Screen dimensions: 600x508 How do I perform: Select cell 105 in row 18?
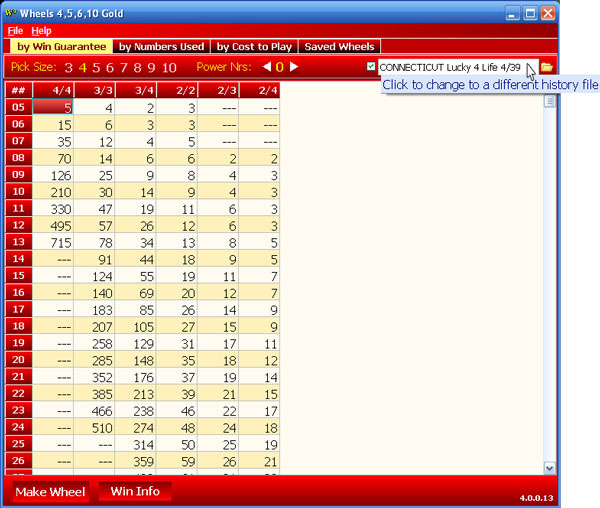pyautogui.click(x=136, y=326)
